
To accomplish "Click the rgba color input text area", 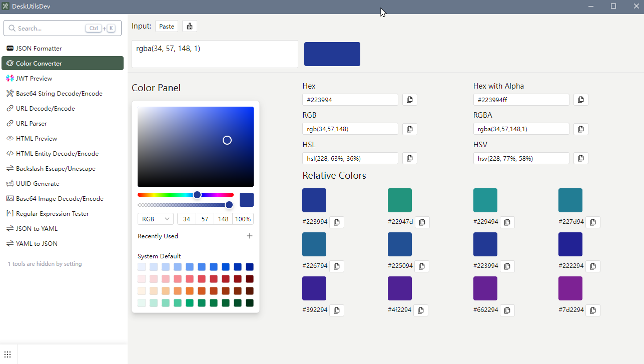I will point(215,54).
